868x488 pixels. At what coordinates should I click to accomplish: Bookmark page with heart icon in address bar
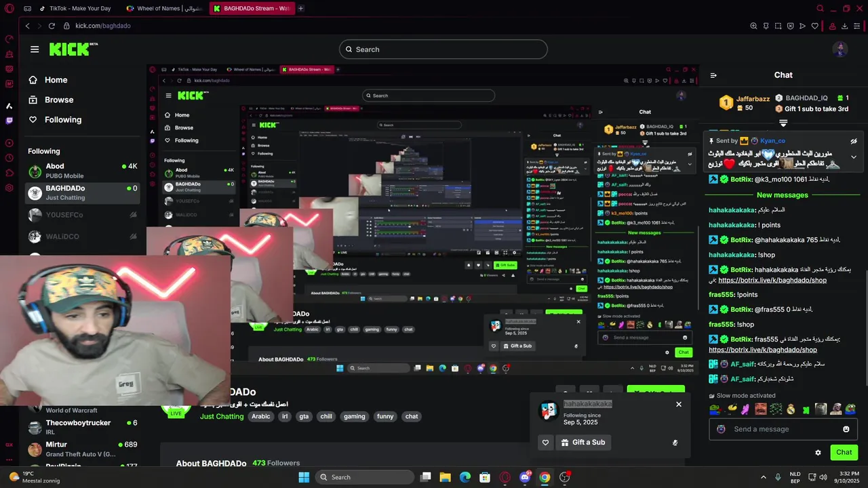pos(814,26)
